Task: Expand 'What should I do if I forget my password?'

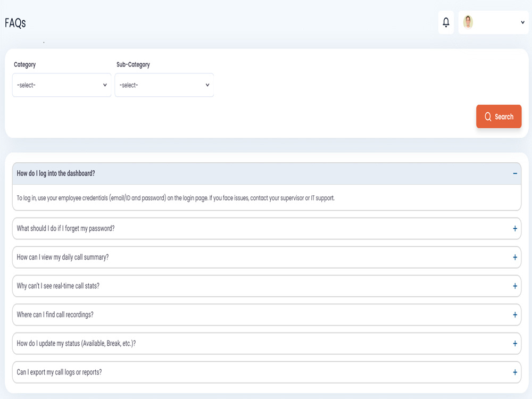Action: [267, 228]
